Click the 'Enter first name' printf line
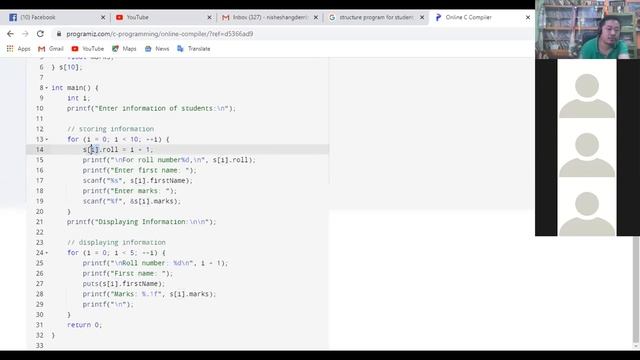The width and height of the screenshot is (640, 360). [140, 170]
